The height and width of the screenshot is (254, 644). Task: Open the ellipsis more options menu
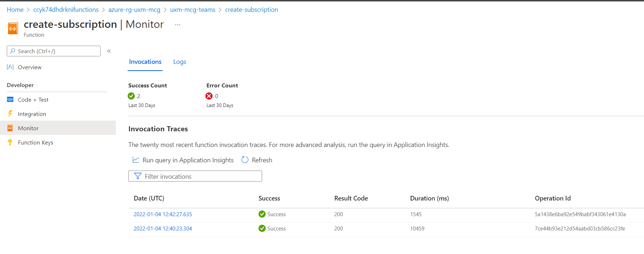[178, 25]
